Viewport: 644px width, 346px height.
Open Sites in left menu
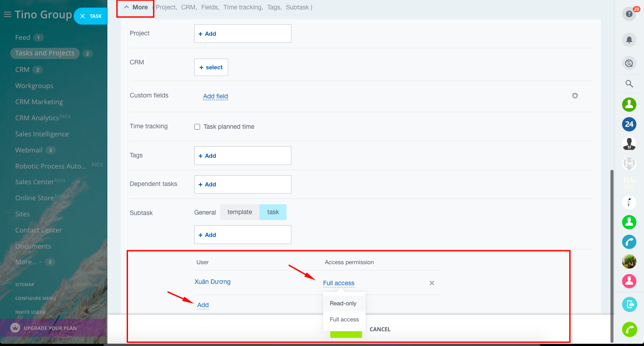pos(22,214)
